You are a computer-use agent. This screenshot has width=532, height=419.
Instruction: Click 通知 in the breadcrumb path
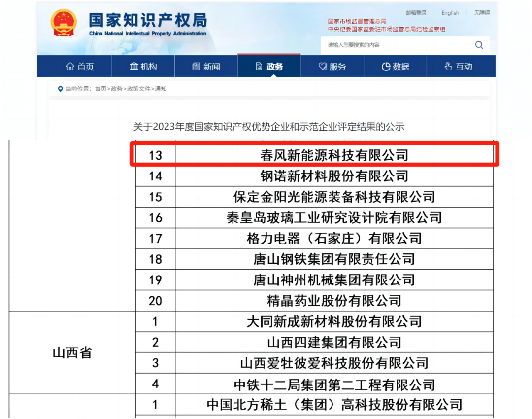(x=161, y=89)
